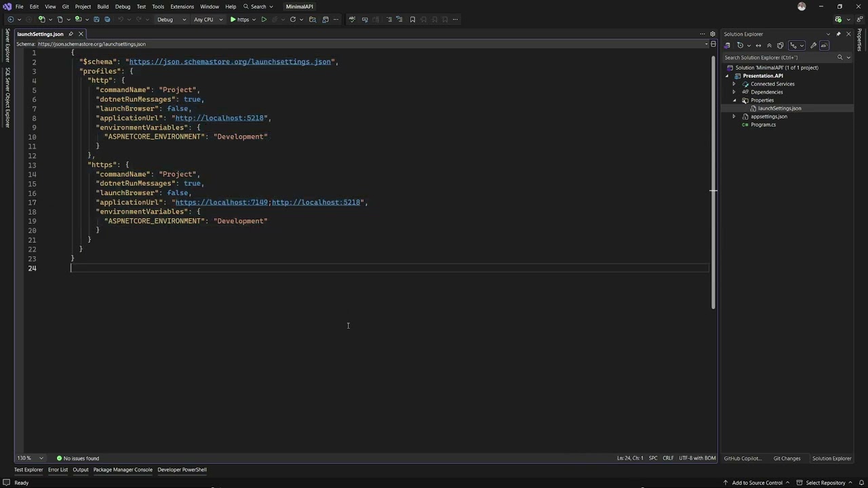Click Sync with Active Document icon
Viewport: 868px width, 488px height.
click(x=758, y=45)
